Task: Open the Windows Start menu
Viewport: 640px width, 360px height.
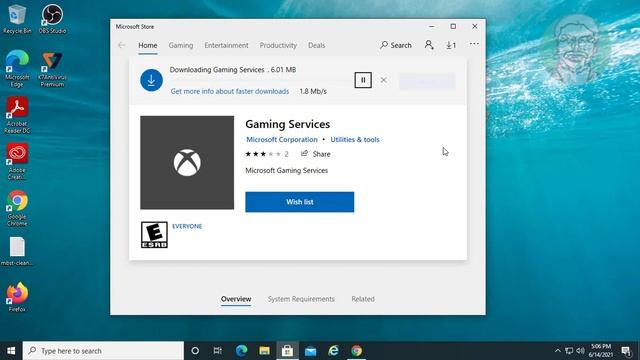Action: (11, 351)
